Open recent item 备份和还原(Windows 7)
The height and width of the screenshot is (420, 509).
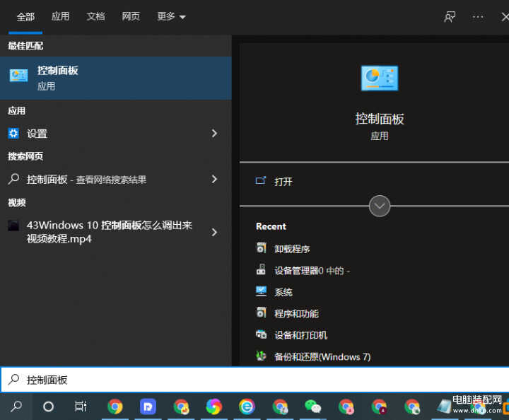[x=313, y=356]
